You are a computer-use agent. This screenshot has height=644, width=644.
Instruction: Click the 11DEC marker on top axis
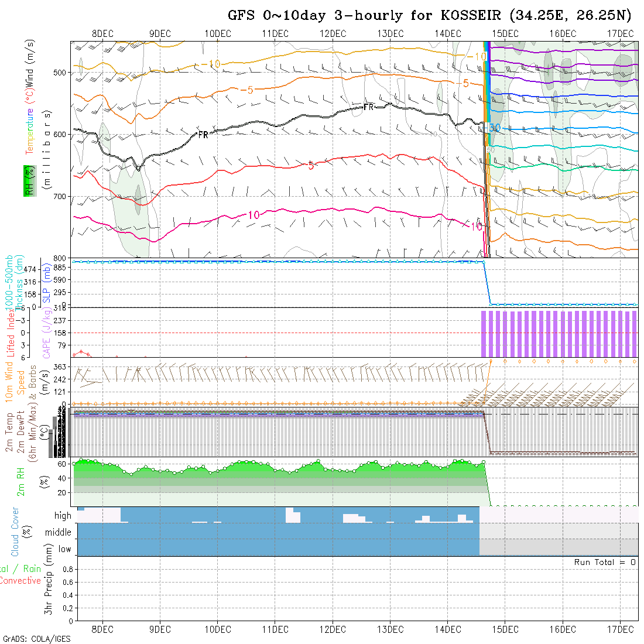pyautogui.click(x=275, y=33)
